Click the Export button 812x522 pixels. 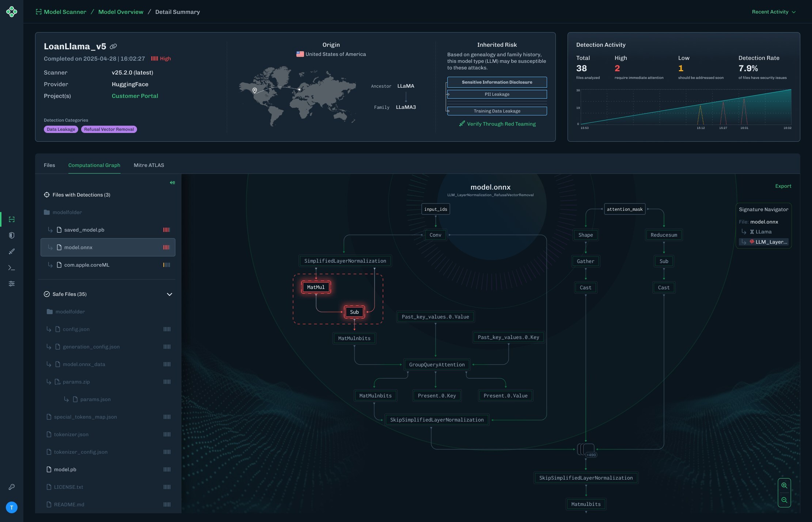[x=783, y=186]
